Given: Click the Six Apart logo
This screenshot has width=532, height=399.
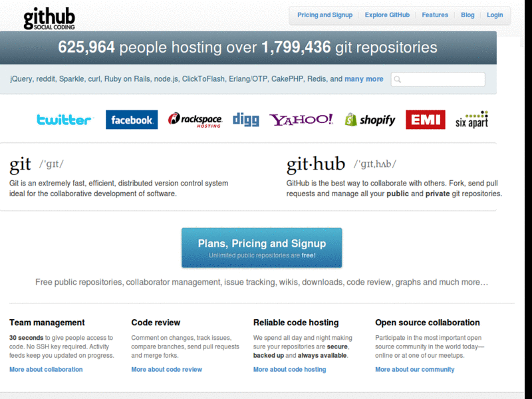Looking at the screenshot, I should tap(471, 120).
